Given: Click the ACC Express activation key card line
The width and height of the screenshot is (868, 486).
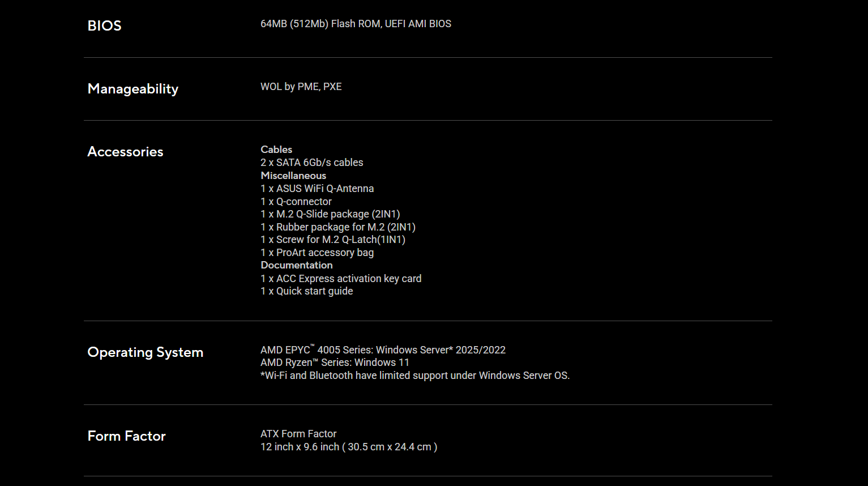Looking at the screenshot, I should [341, 279].
